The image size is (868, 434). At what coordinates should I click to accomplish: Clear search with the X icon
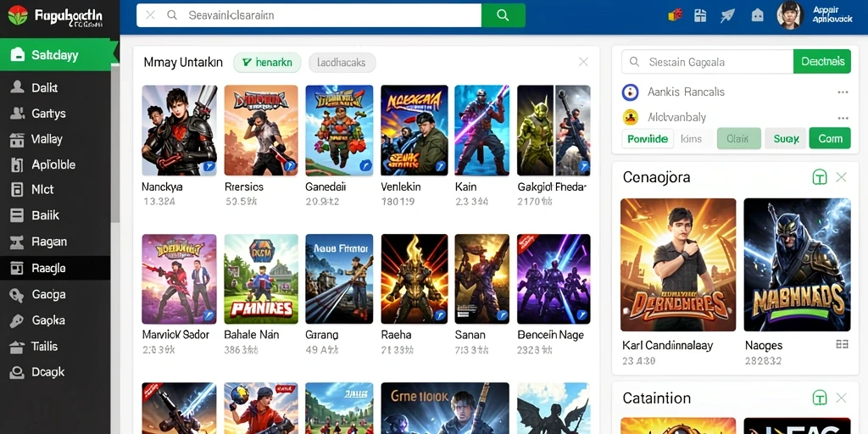(150, 15)
